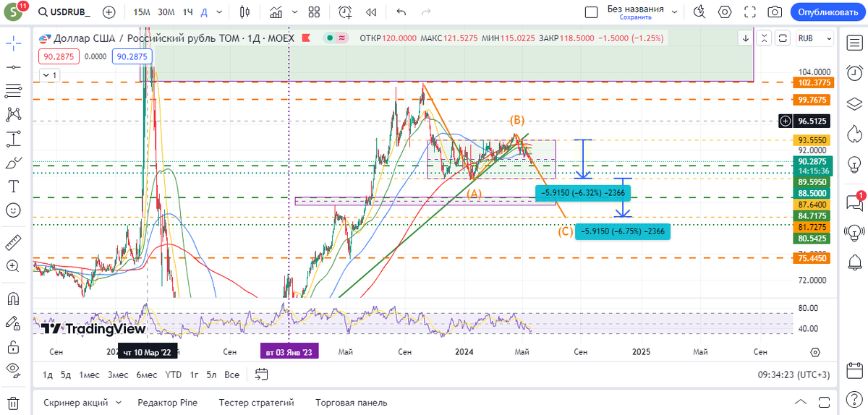The width and height of the screenshot is (868, 415).
Task: Toggle collapse panes arrows button
Action: 765,39
